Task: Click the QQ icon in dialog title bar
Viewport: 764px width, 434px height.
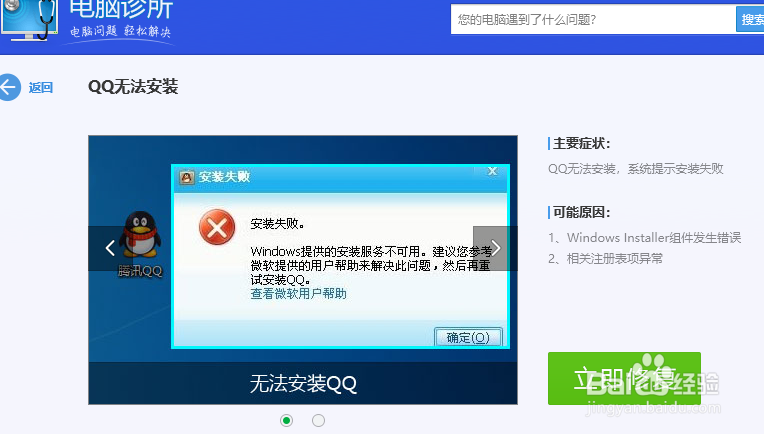Action: click(187, 177)
